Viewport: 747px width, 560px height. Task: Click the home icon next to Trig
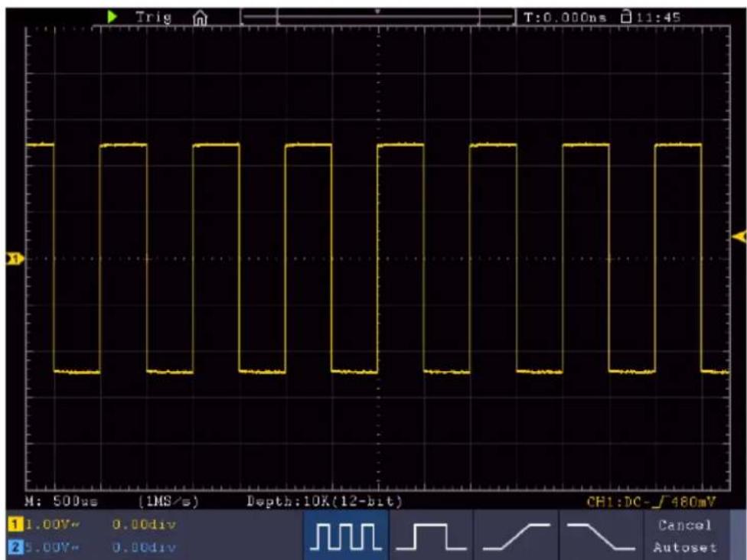(200, 18)
